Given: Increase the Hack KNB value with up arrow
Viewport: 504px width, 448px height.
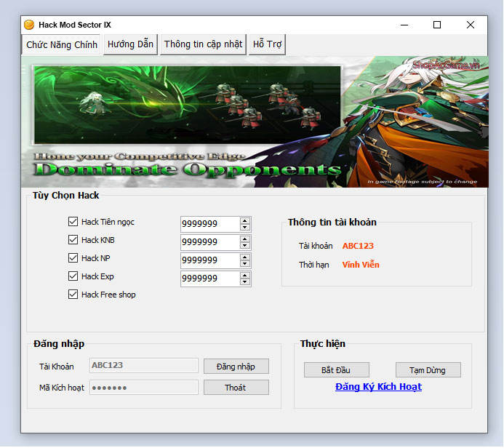Looking at the screenshot, I should (245, 239).
